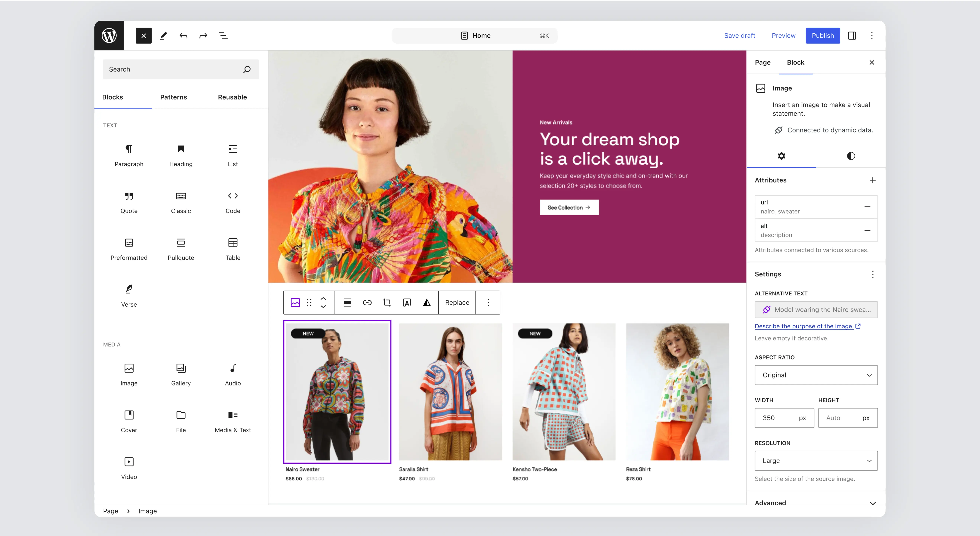Viewport: 980px width, 536px height.
Task: Open the Aspect Ratio Original dropdown
Action: 816,375
